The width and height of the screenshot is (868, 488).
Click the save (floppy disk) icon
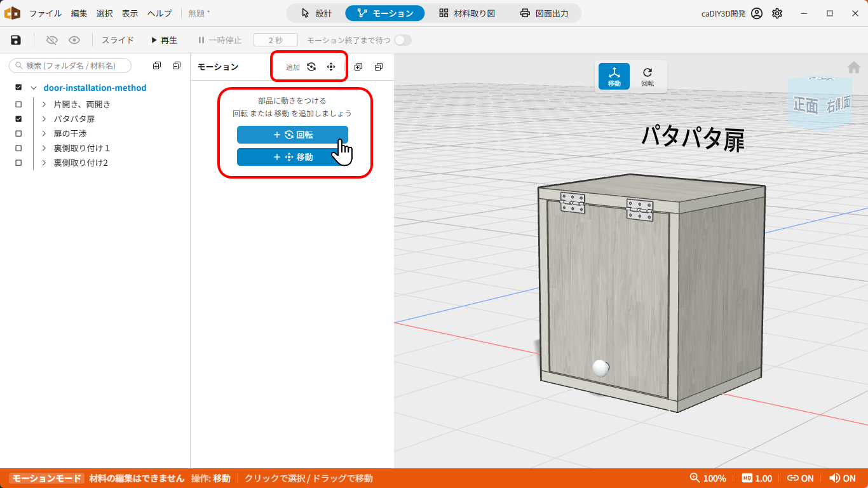pos(16,40)
